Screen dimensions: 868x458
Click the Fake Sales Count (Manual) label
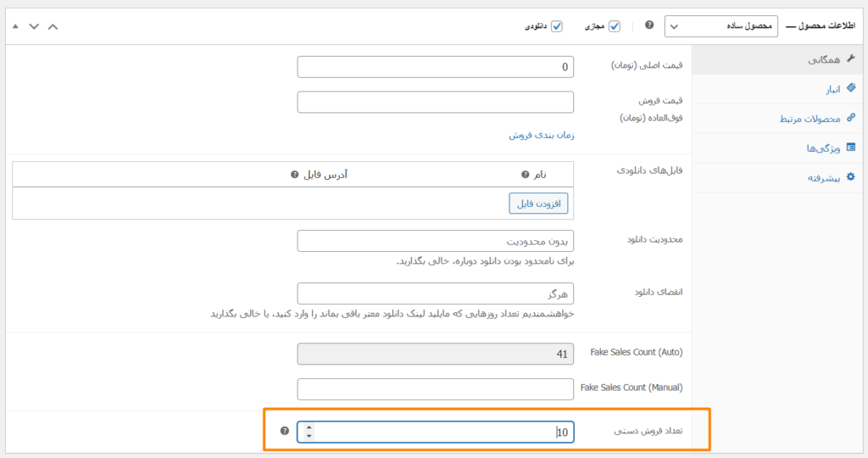click(x=632, y=388)
